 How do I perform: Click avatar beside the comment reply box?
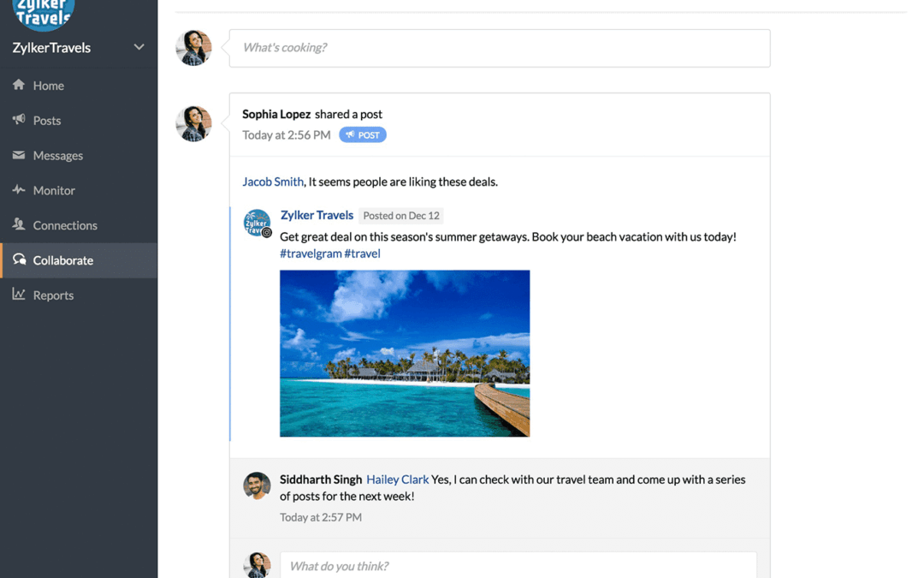point(257,565)
